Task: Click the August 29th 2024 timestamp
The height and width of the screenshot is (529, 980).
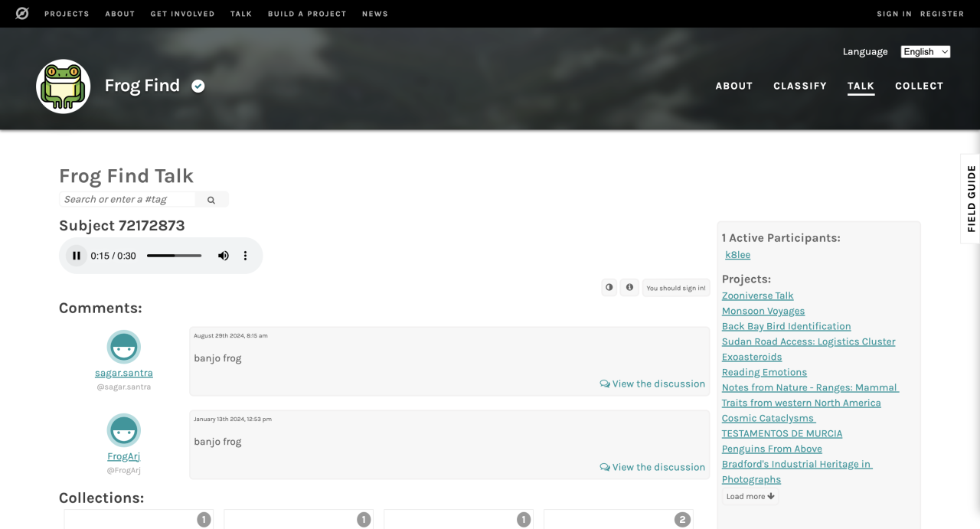Action: click(230, 336)
